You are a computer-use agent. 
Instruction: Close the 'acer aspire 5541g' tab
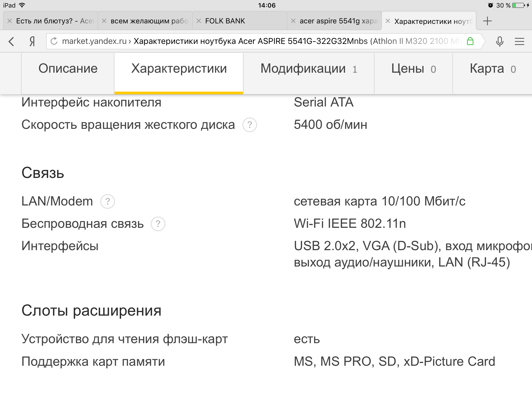click(293, 21)
